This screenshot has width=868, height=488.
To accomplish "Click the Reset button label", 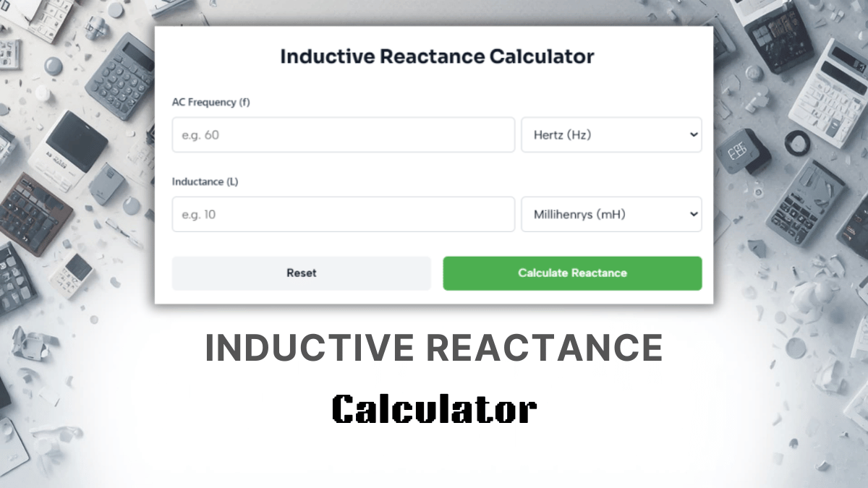I will point(301,273).
